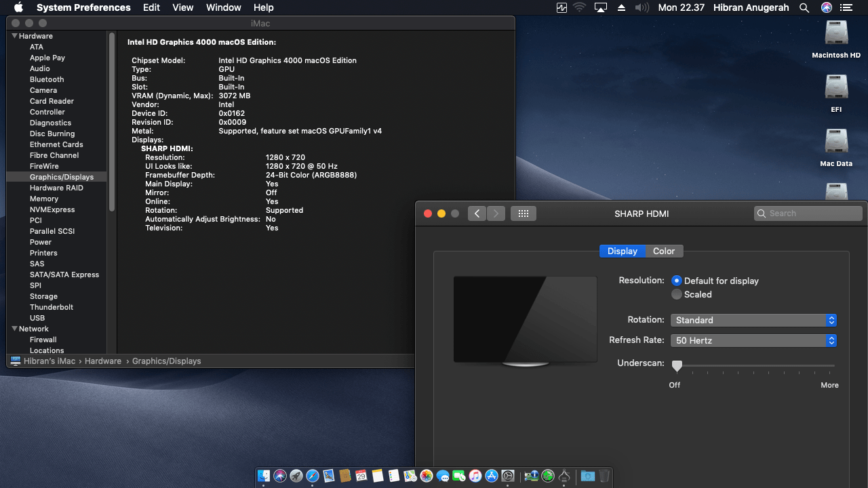The height and width of the screenshot is (488, 868).
Task: Select Firewall under Network
Action: (x=43, y=340)
